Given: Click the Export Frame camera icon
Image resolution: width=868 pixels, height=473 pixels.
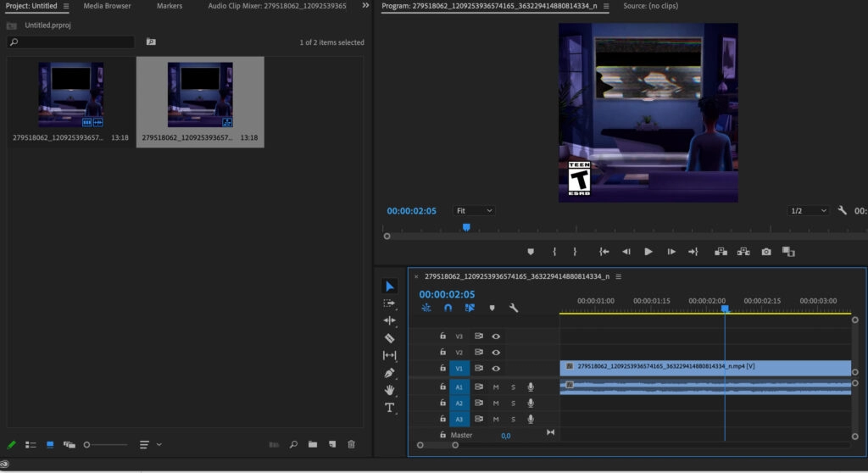Looking at the screenshot, I should (766, 252).
